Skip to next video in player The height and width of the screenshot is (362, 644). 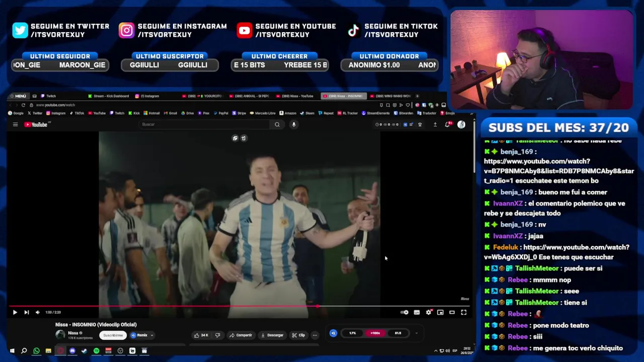coord(26,312)
